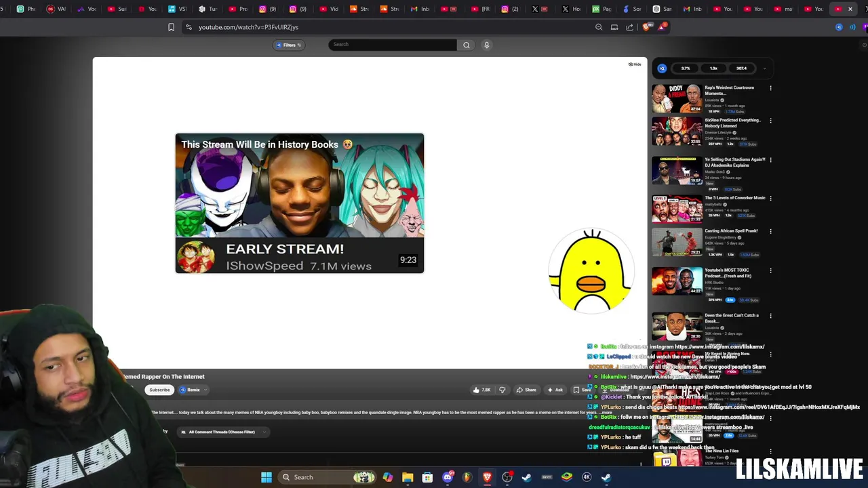Screen dimensions: 868x488
Task: Open Ye Selling Out Stadiums Again thumbnail
Action: 677,171
